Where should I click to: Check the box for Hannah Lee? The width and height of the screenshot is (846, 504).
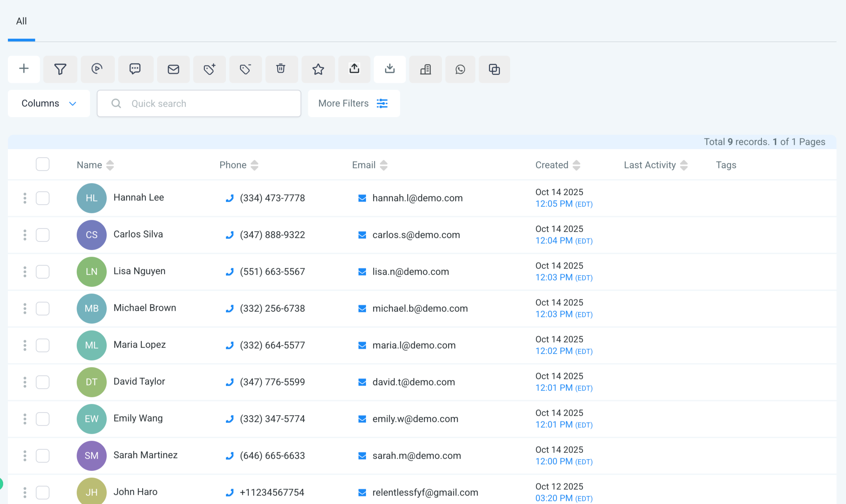43,198
